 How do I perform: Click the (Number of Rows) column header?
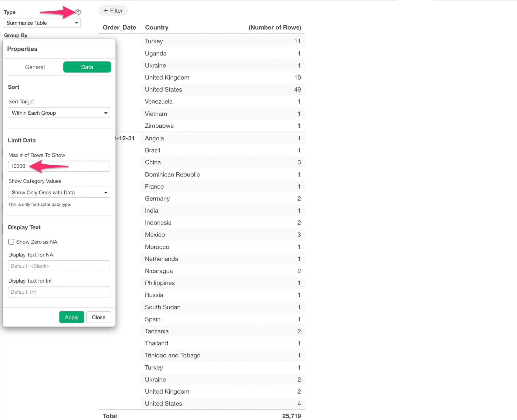(x=274, y=27)
